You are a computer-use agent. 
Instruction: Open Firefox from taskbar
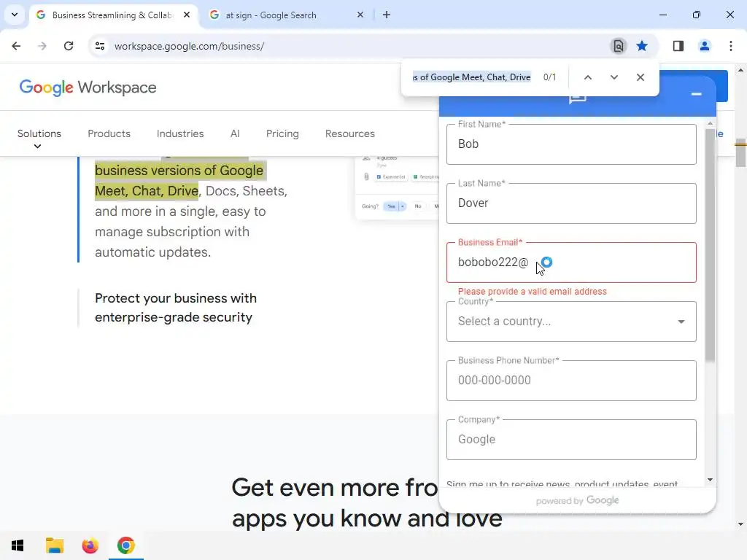coord(90,545)
